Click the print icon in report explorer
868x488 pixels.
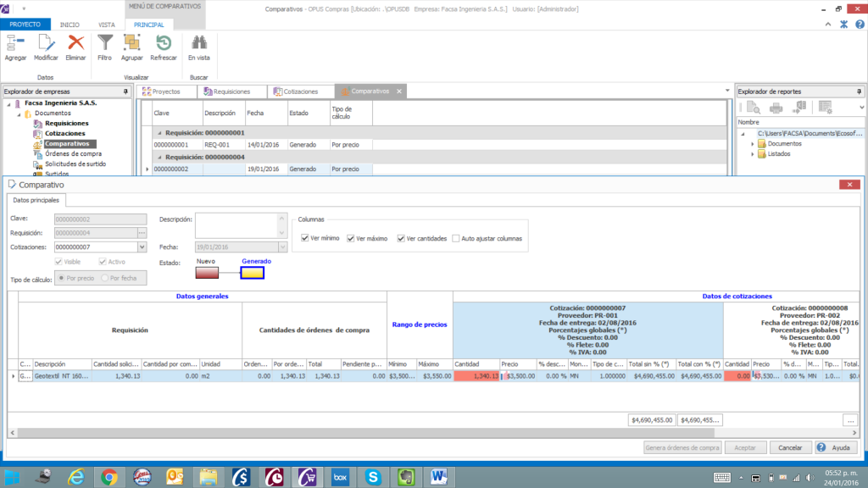tap(776, 108)
